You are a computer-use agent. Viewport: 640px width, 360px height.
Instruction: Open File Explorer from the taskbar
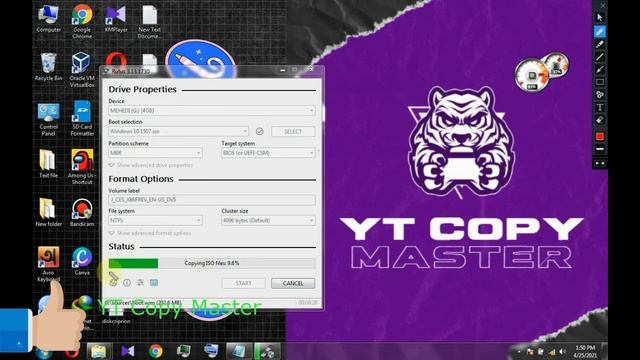tap(99, 351)
